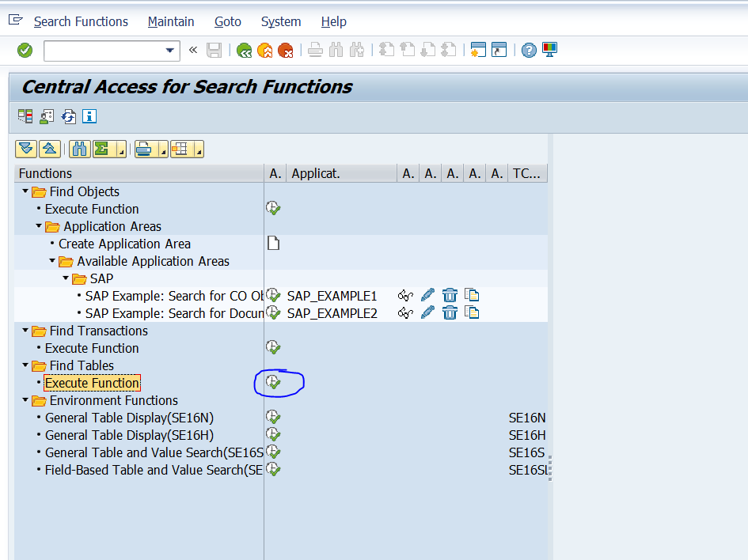The image size is (748, 560).
Task: Open the print options dropdown arrow
Action: [163, 150]
